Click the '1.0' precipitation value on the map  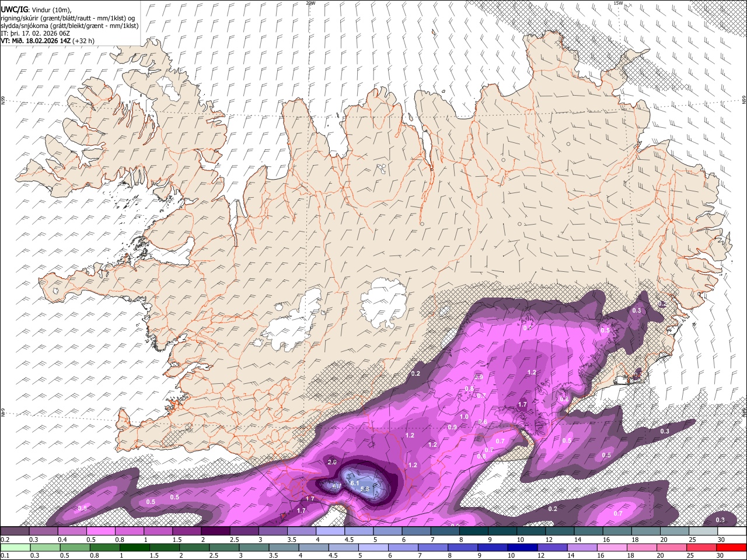tap(464, 417)
